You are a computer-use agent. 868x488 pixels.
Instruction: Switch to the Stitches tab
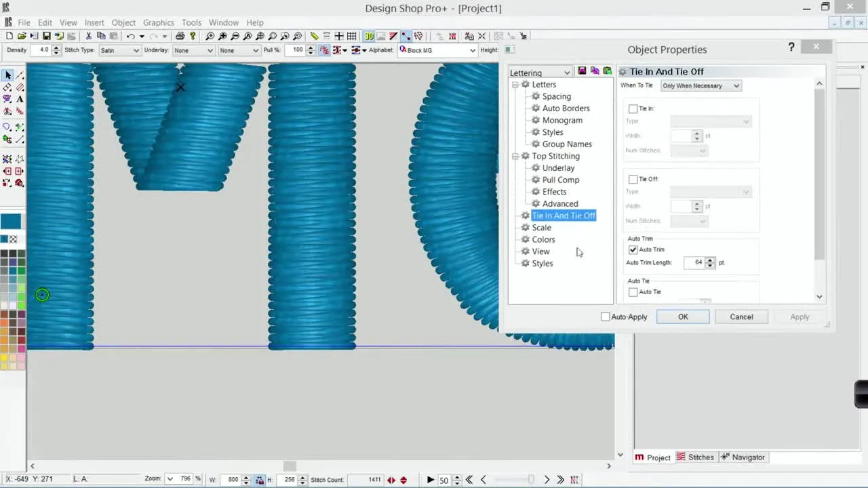pyautogui.click(x=701, y=457)
